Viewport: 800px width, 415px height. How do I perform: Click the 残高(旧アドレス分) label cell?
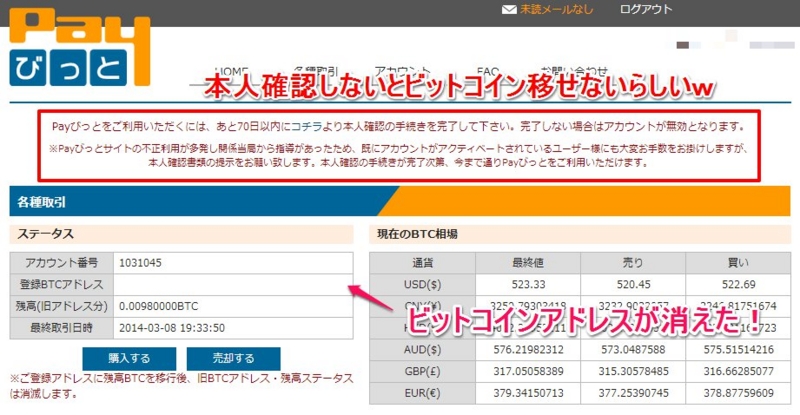(61, 306)
